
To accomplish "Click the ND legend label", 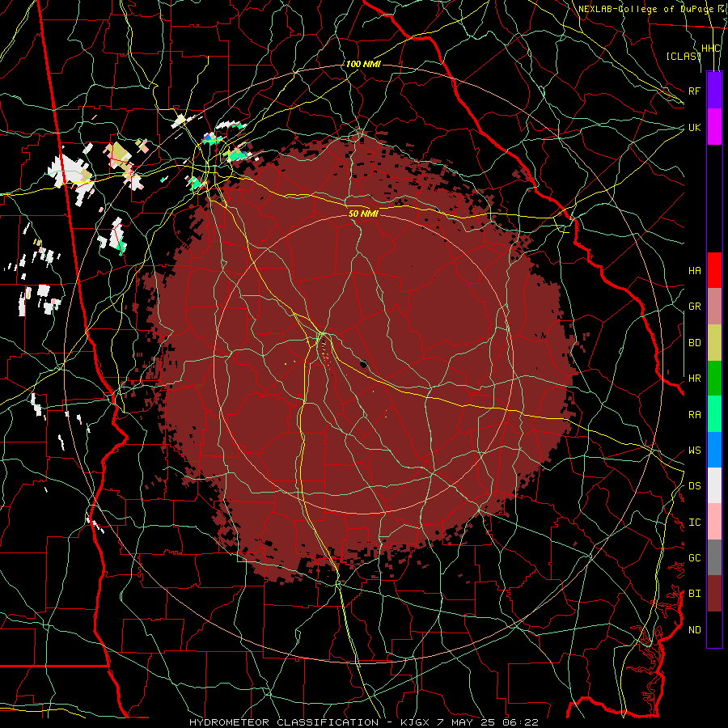I will (694, 629).
